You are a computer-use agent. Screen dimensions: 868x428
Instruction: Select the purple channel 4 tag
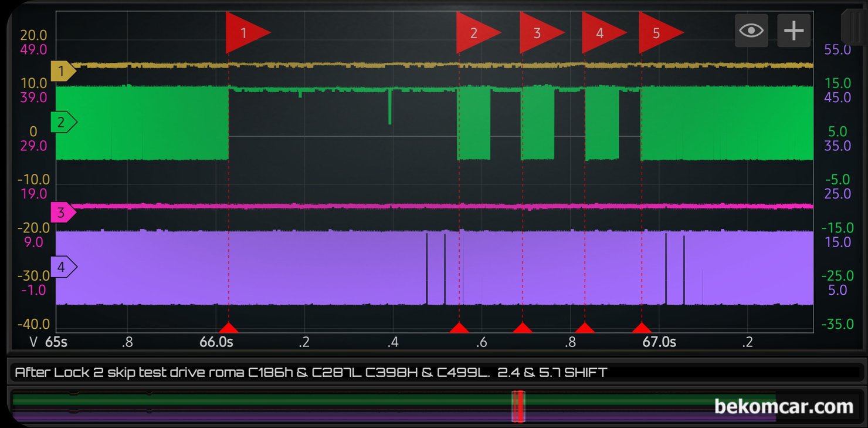click(63, 268)
